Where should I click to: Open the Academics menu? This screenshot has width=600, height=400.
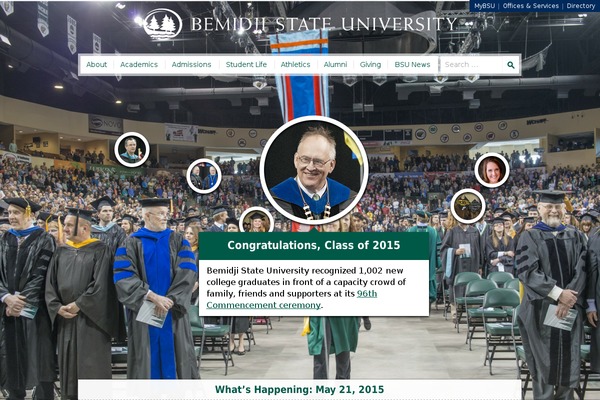[139, 65]
